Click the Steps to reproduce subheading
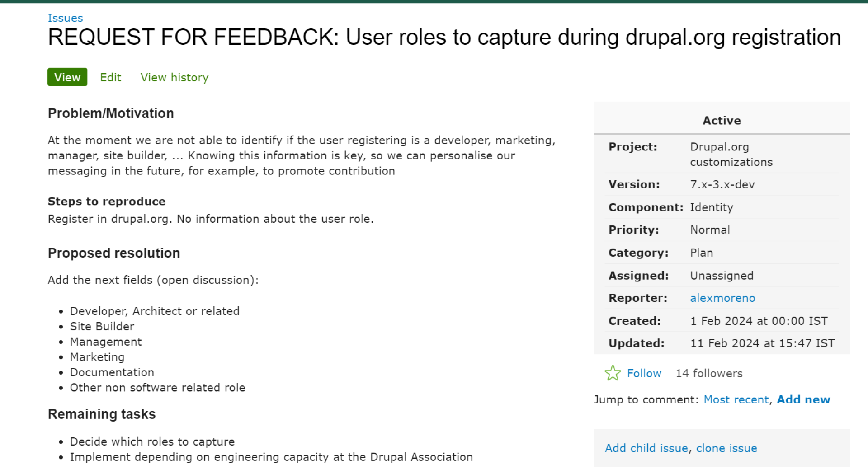Screen dimensions: 868x469 coord(107,201)
